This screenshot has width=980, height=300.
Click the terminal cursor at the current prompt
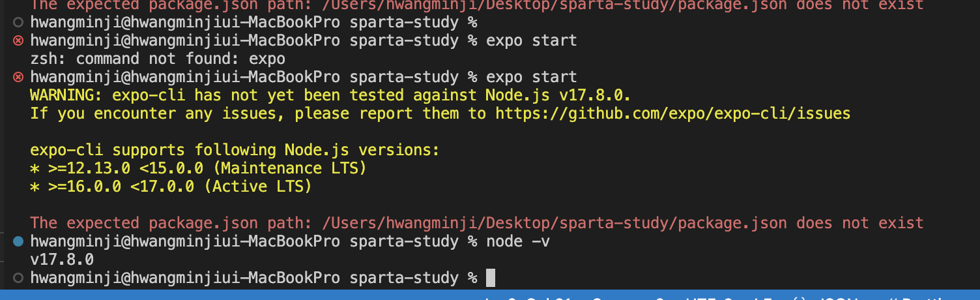tap(491, 278)
